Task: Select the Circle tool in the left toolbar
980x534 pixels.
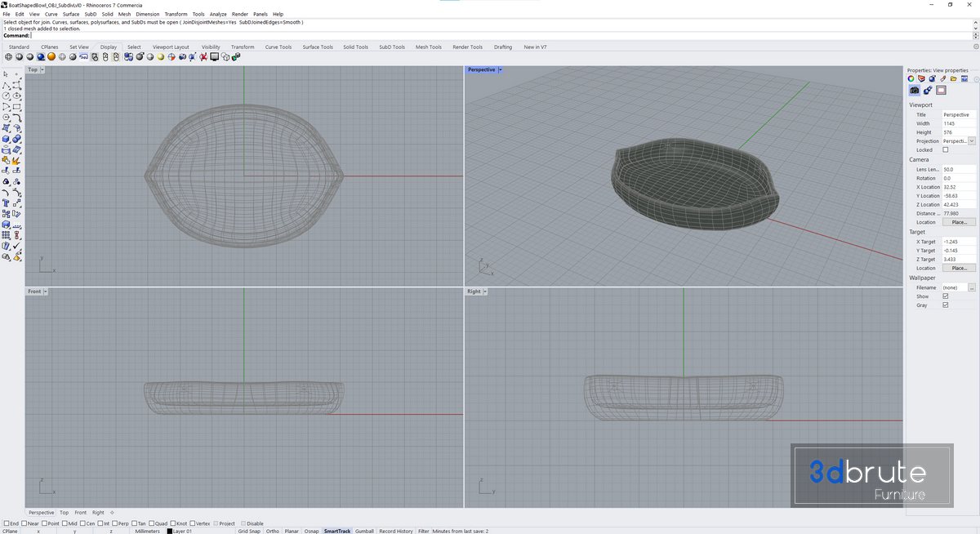Action: pyautogui.click(x=6, y=96)
